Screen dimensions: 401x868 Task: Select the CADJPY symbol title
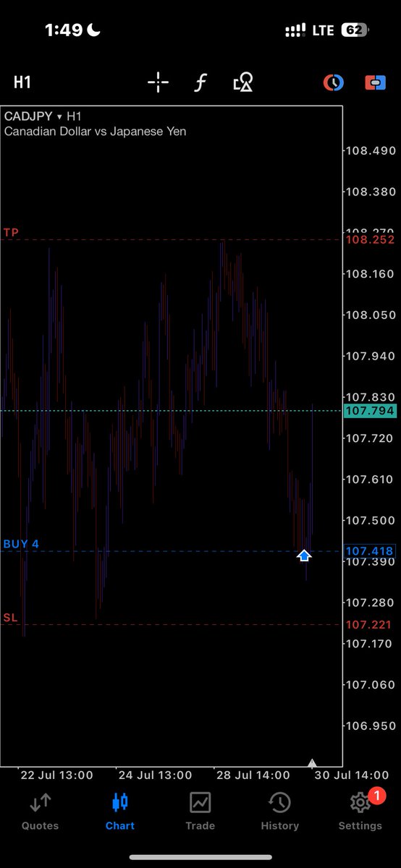(x=29, y=116)
